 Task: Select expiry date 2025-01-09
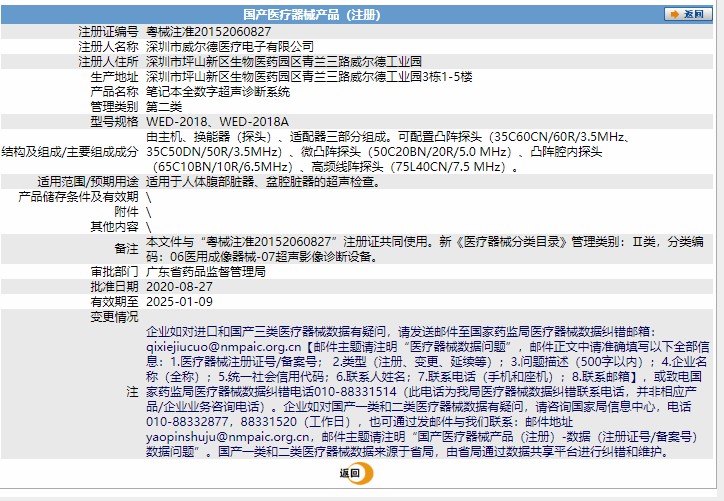[x=179, y=302]
